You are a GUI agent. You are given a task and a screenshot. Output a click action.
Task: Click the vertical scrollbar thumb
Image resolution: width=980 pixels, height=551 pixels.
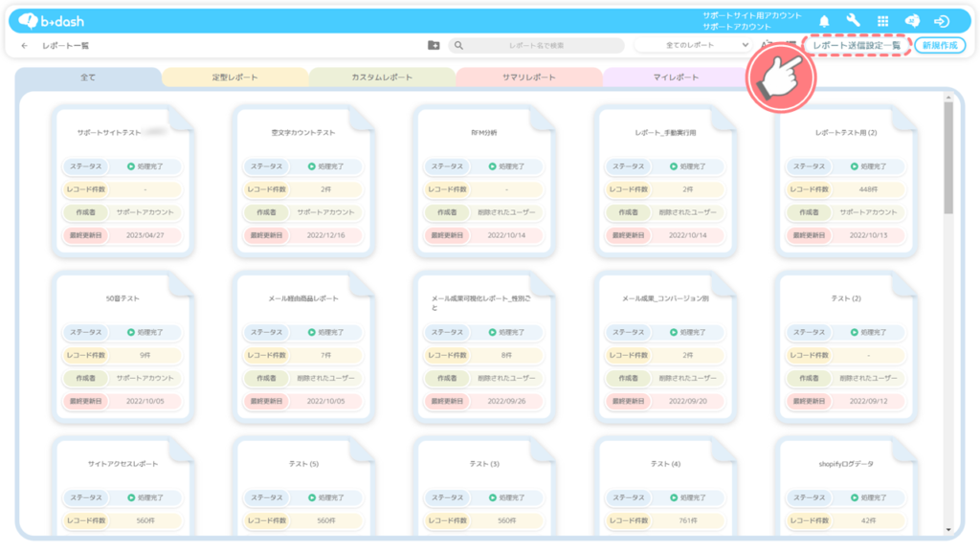pos(948,158)
